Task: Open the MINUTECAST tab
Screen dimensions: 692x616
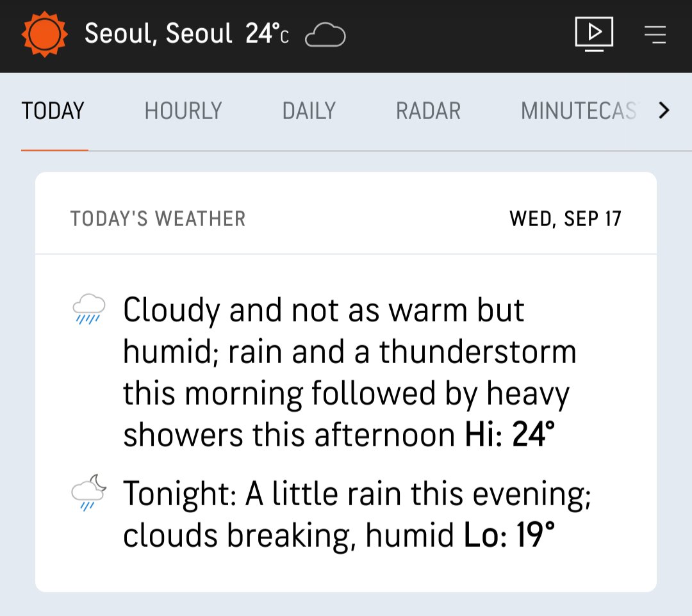Action: pos(579,111)
